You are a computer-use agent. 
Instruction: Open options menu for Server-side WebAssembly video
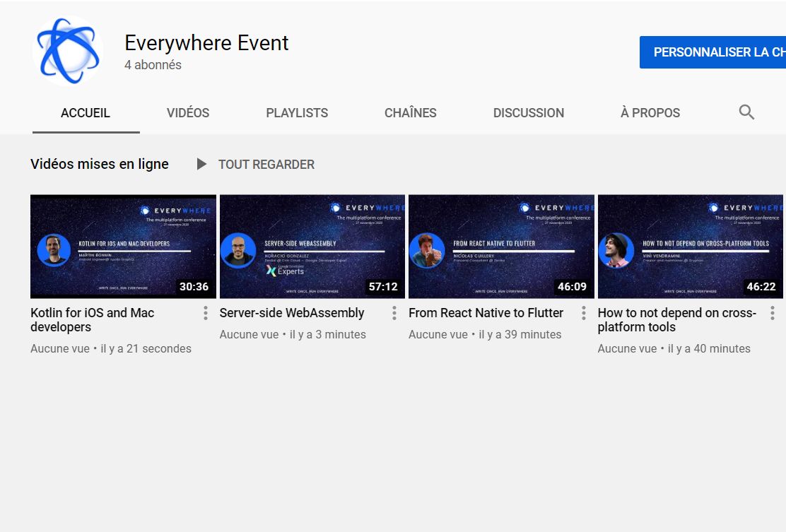pyautogui.click(x=394, y=313)
